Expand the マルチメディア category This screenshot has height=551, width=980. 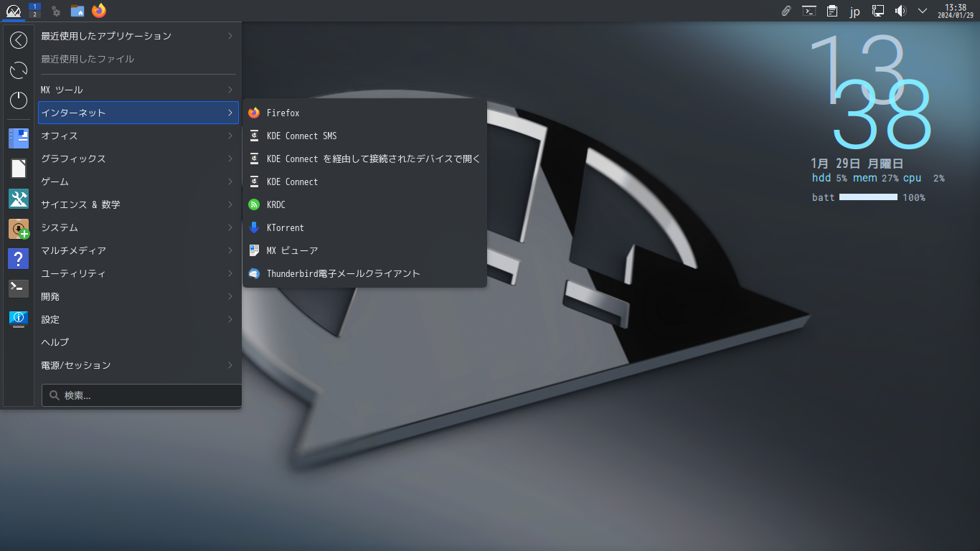click(x=138, y=250)
